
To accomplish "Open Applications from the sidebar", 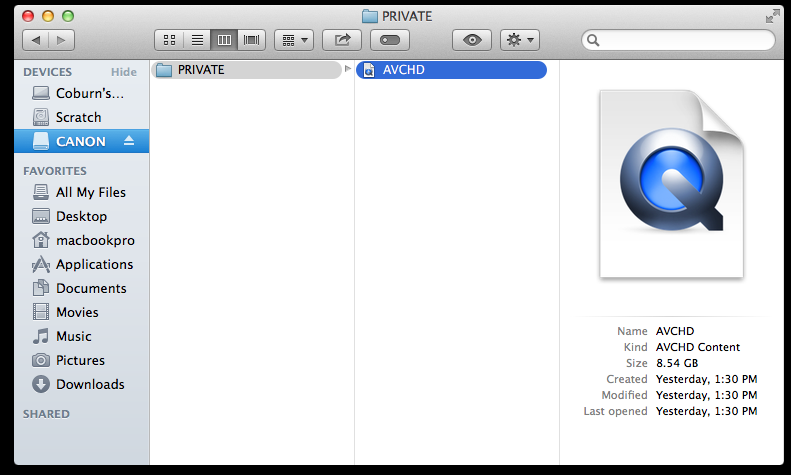I will tap(94, 264).
